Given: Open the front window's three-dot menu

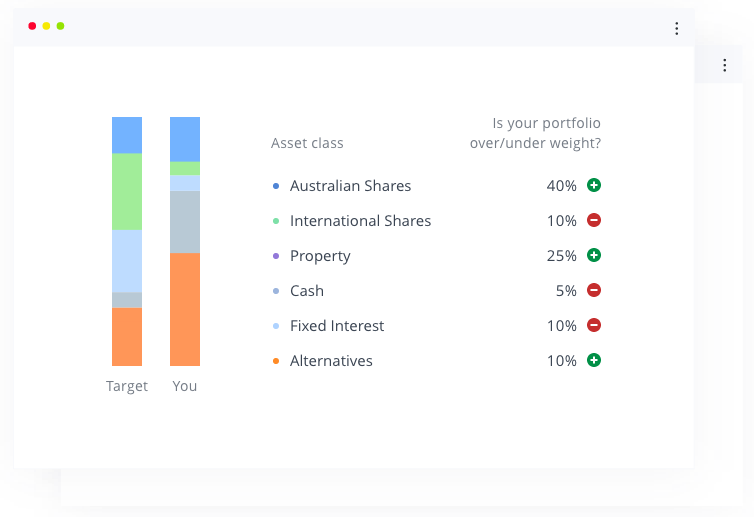Looking at the screenshot, I should (x=677, y=29).
